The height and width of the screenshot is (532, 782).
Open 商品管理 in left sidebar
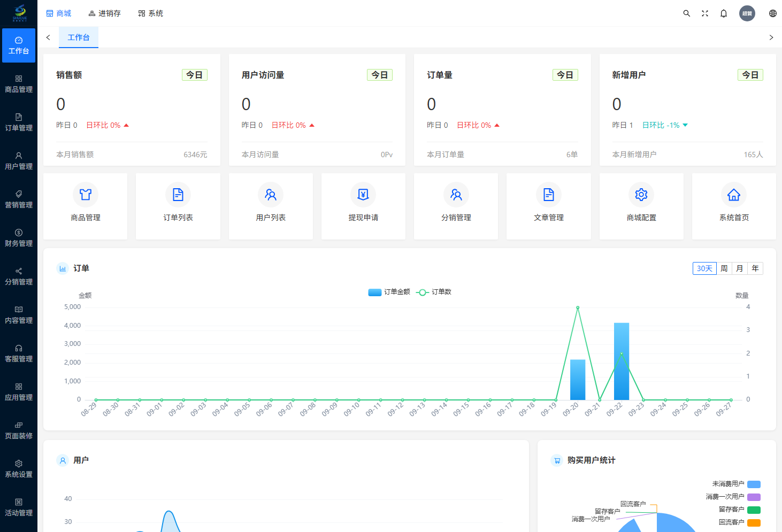[19, 84]
